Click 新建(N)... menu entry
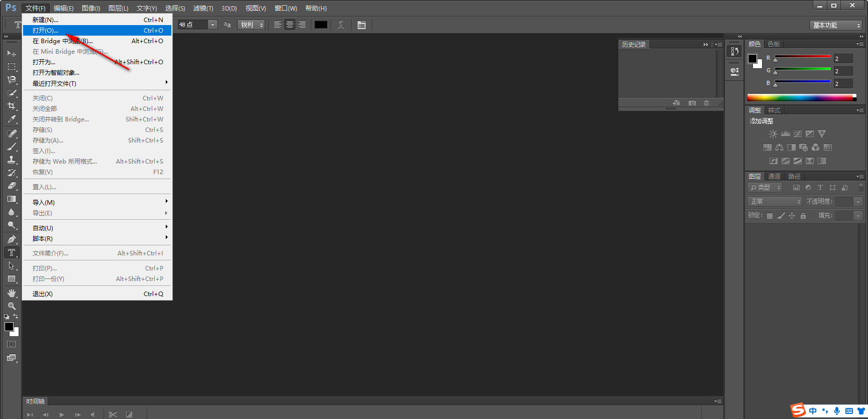 coord(97,20)
